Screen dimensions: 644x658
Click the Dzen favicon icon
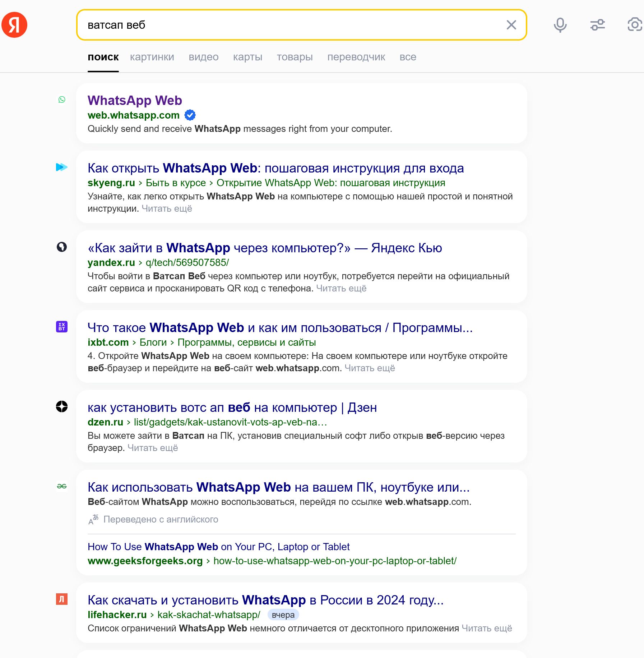(x=62, y=406)
